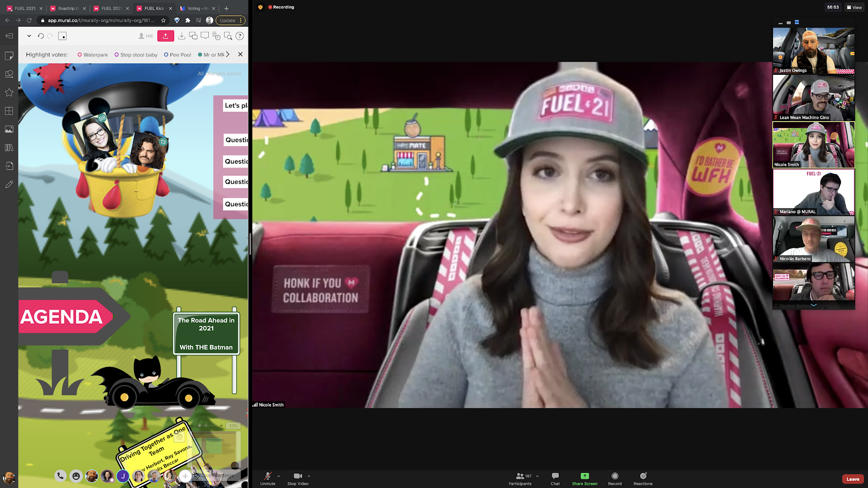
Task: Open the star icons library in Mural sidebar
Action: tap(9, 93)
